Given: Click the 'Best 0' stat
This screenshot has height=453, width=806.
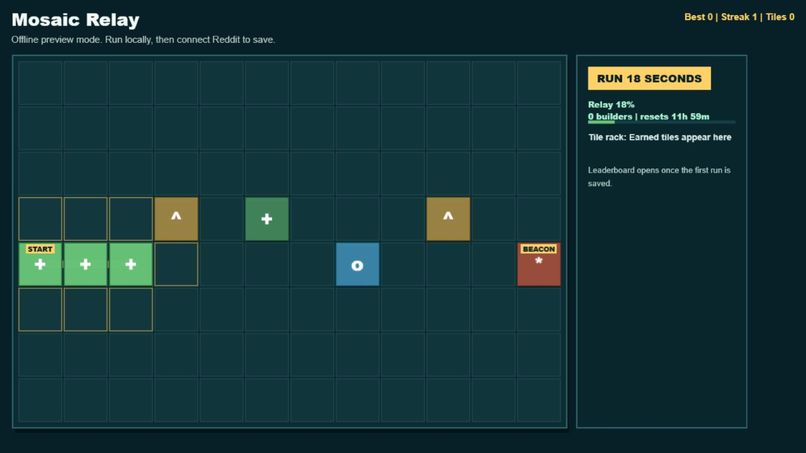Looking at the screenshot, I should pos(698,17).
